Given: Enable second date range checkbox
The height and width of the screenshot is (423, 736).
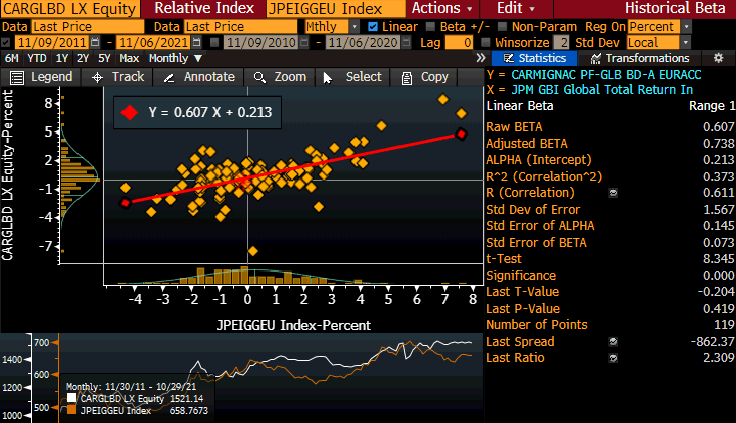Looking at the screenshot, I should [215, 43].
